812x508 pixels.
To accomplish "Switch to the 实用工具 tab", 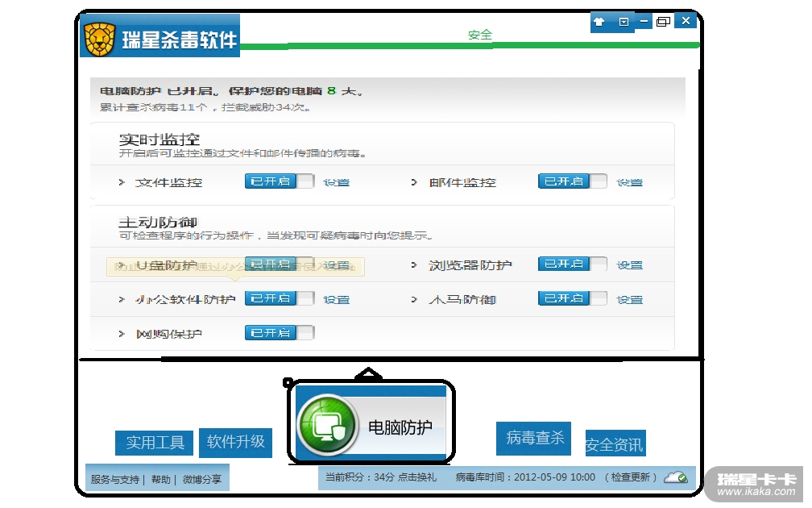I will pos(155,443).
